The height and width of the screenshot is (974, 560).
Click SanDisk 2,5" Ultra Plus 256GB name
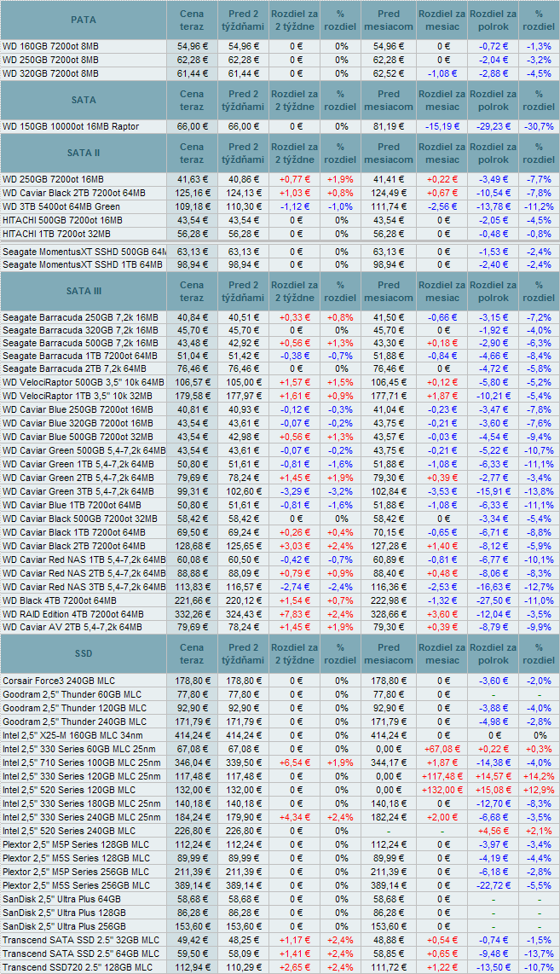64,926
